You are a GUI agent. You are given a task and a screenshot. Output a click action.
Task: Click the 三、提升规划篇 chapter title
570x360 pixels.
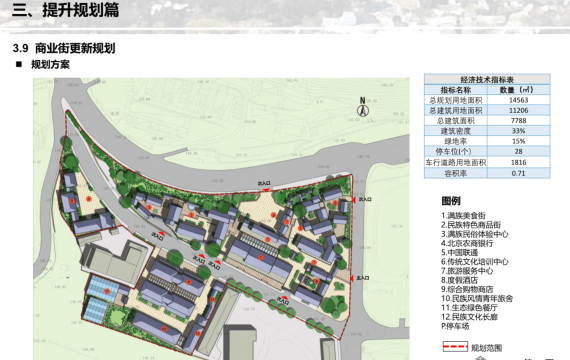point(65,10)
